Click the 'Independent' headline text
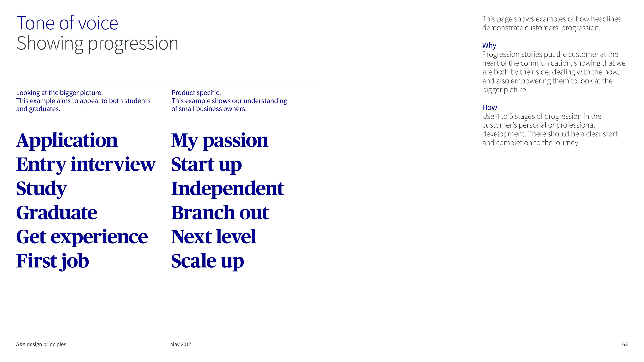 click(227, 188)
